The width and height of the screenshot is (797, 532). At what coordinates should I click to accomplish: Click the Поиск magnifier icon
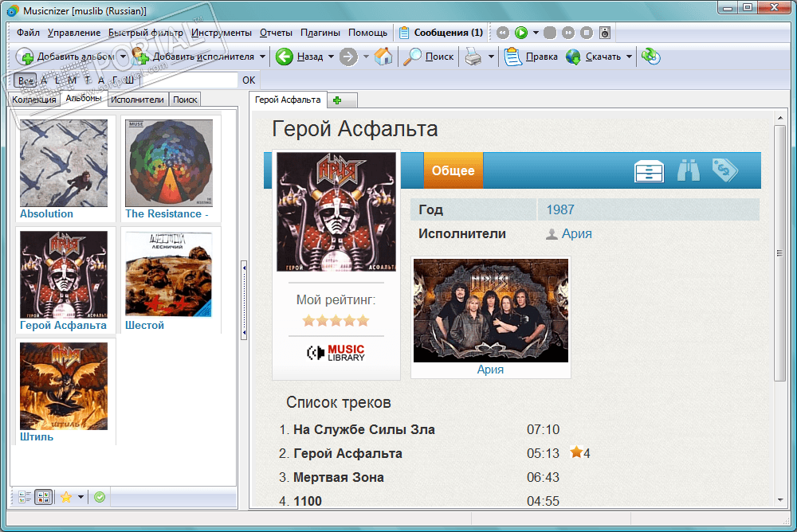[x=412, y=57]
